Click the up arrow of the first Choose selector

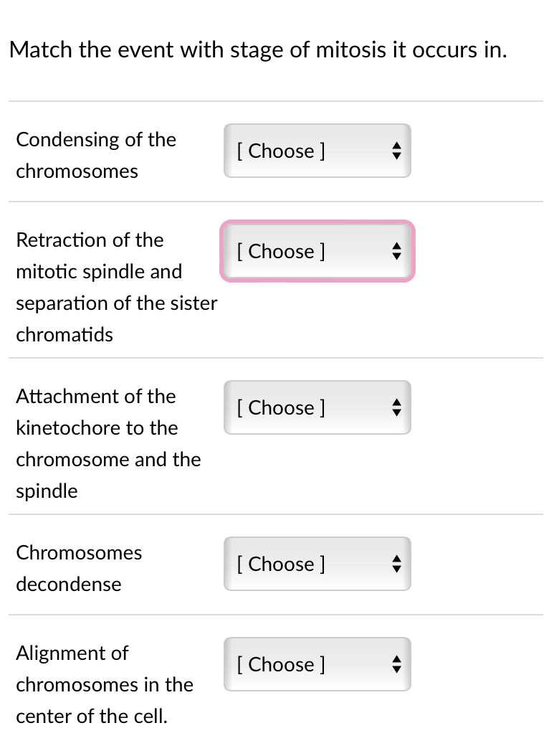click(396, 146)
